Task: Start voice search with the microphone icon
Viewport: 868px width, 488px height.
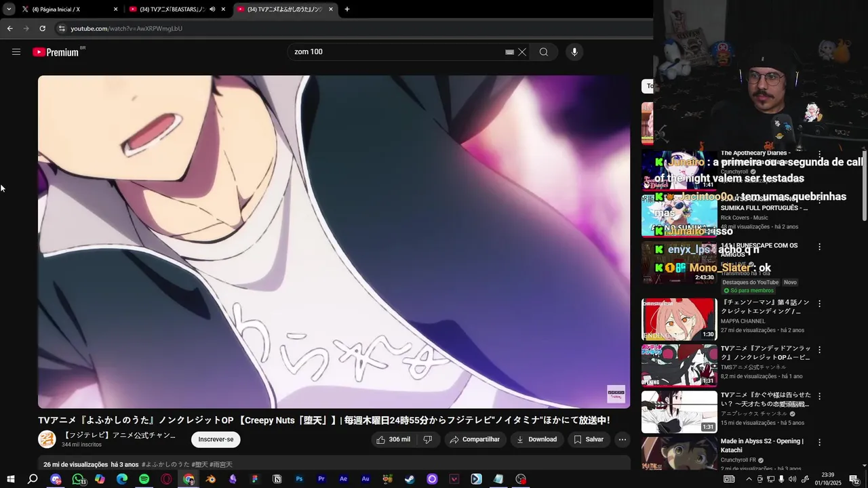Action: coord(574,52)
